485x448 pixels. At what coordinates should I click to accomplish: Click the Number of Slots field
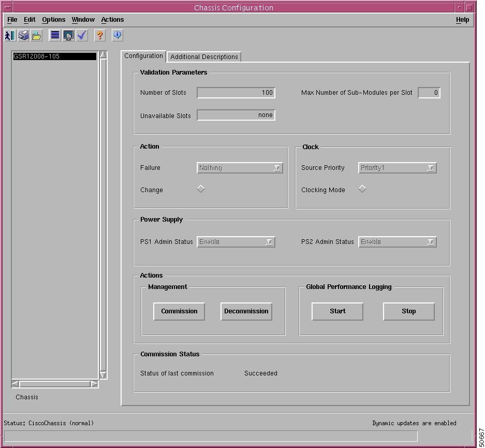tap(236, 93)
